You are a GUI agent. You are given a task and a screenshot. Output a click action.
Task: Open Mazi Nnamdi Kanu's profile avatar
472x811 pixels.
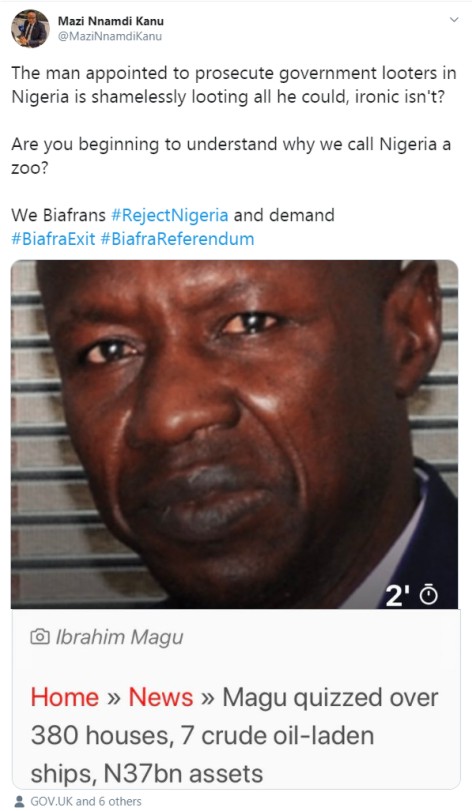[x=30, y=28]
